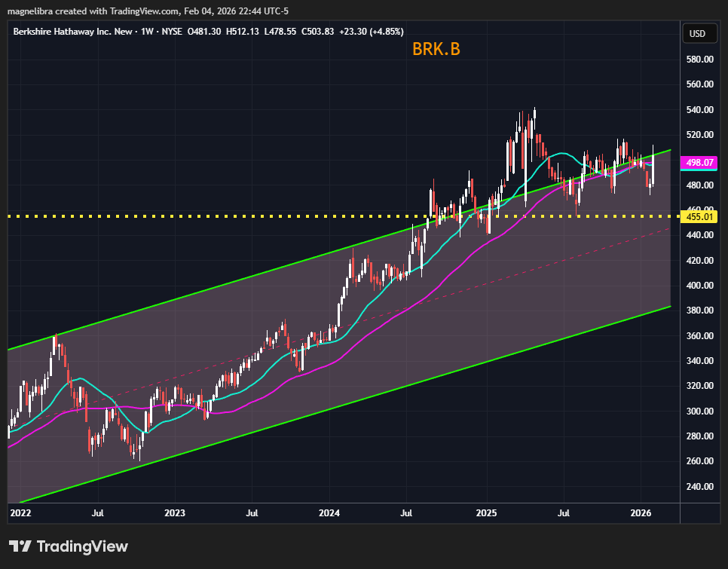
Task: Click the open value O481.30
Action: (203, 32)
